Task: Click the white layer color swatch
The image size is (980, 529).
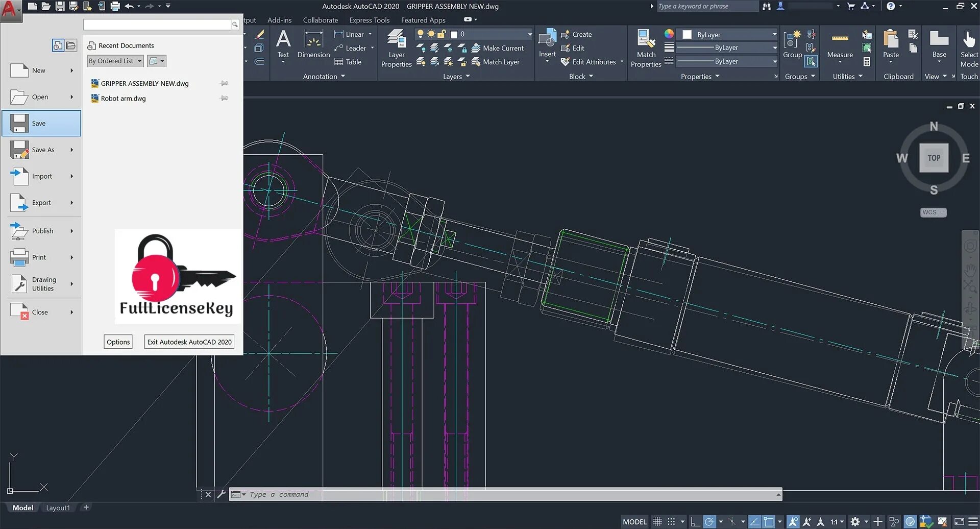Action: point(454,35)
